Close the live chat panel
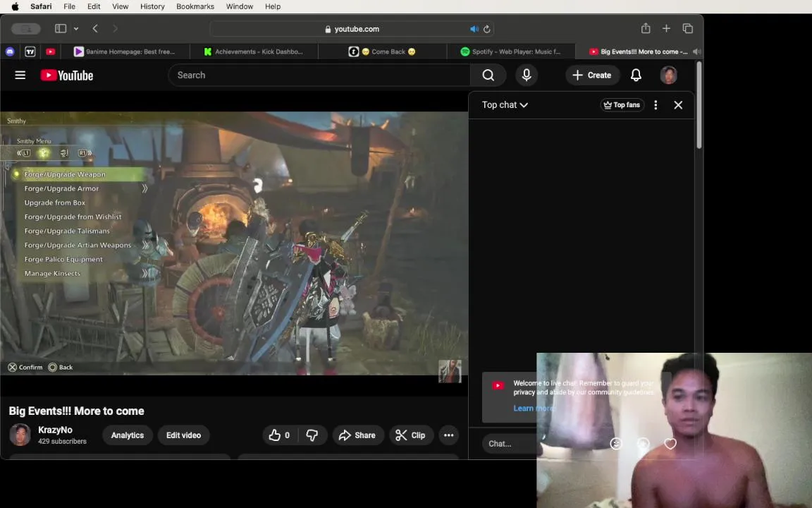The image size is (812, 508). [x=678, y=104]
